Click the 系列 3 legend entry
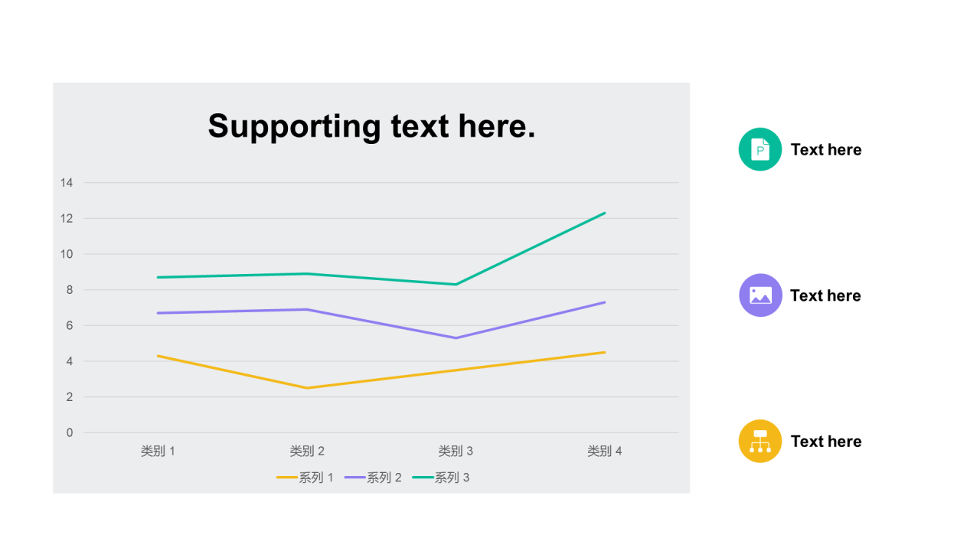Image resolution: width=980 pixels, height=551 pixels. (x=441, y=478)
